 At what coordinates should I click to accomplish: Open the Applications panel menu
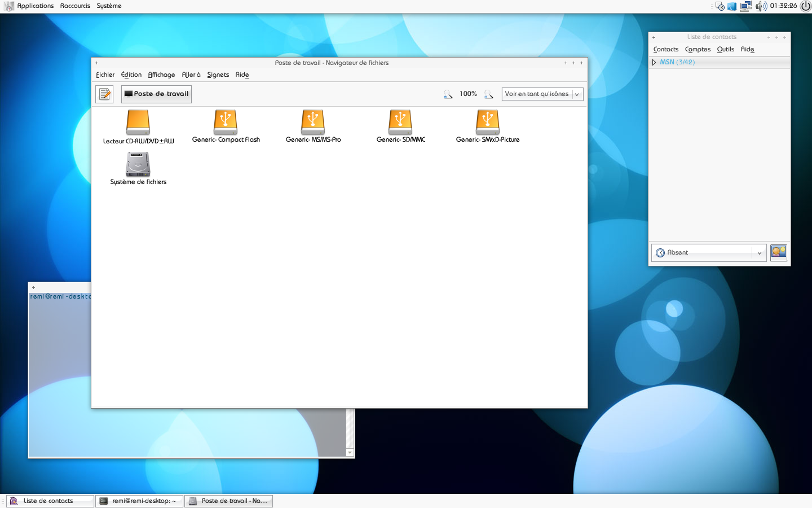pos(36,6)
